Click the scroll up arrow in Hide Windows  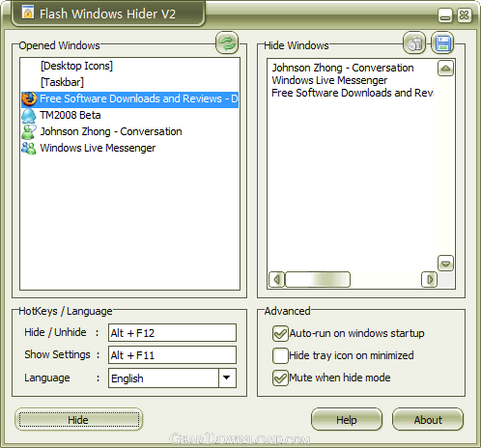click(x=445, y=69)
